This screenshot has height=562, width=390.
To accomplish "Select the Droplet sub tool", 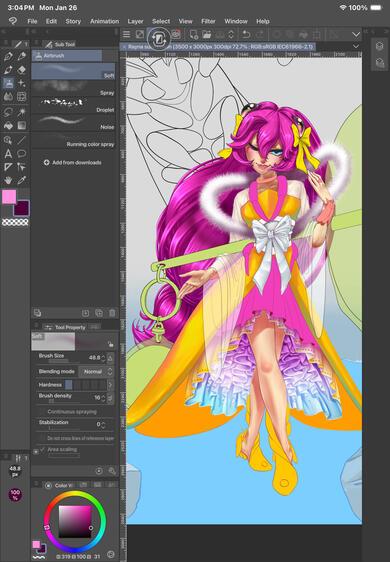I will tap(73, 106).
